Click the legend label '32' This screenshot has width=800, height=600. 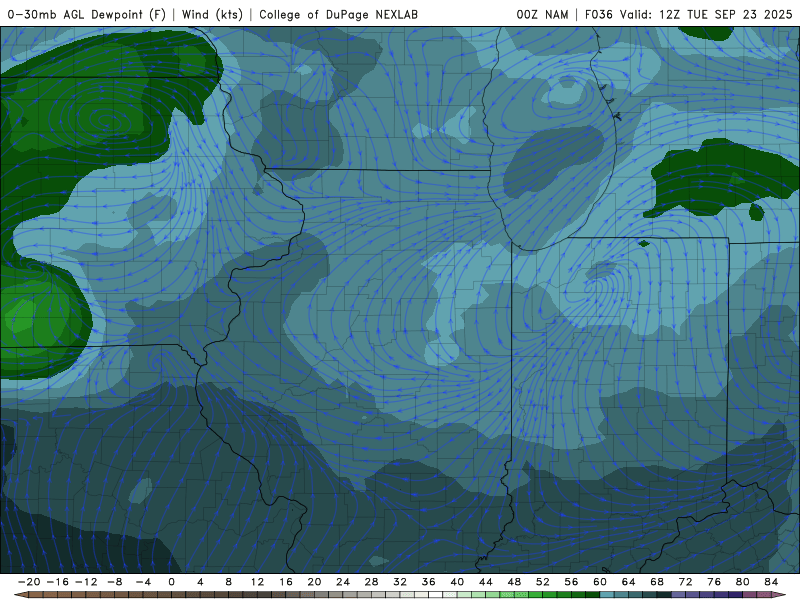click(400, 582)
